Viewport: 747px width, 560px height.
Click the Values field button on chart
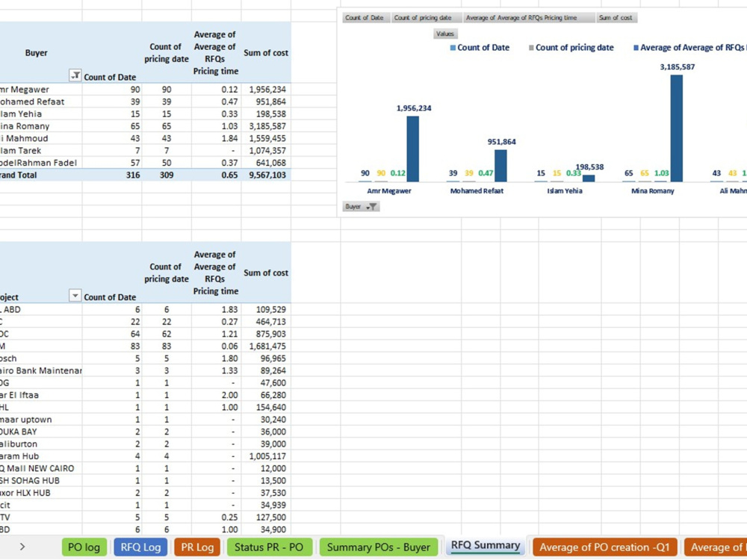445,34
